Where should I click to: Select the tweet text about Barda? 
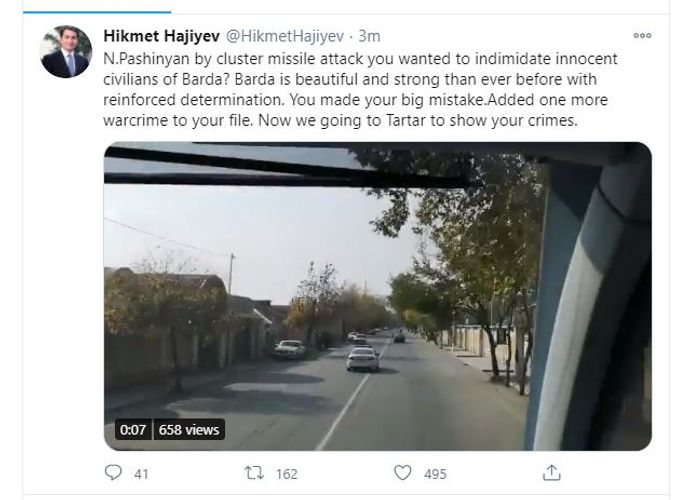point(360,89)
